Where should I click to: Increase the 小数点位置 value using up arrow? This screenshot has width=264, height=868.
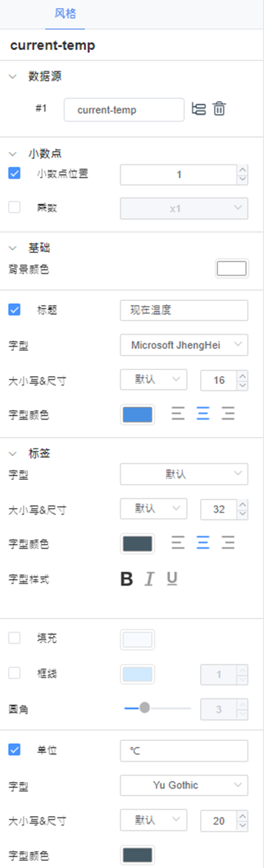click(242, 170)
